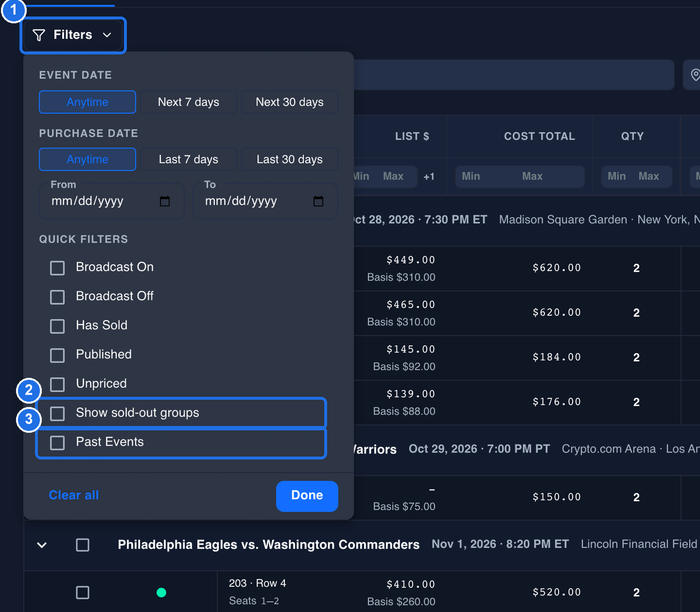
Task: Click the location pin icon
Action: coord(696,75)
